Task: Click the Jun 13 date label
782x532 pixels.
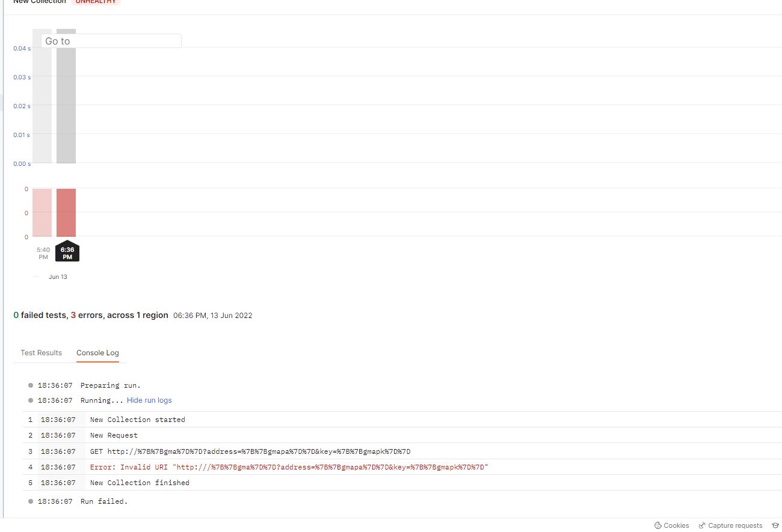Action: [x=58, y=277]
